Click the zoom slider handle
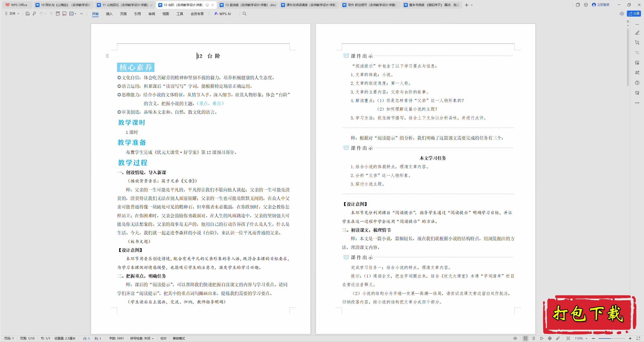Image resolution: width=644 pixels, height=342 pixels. (612, 338)
